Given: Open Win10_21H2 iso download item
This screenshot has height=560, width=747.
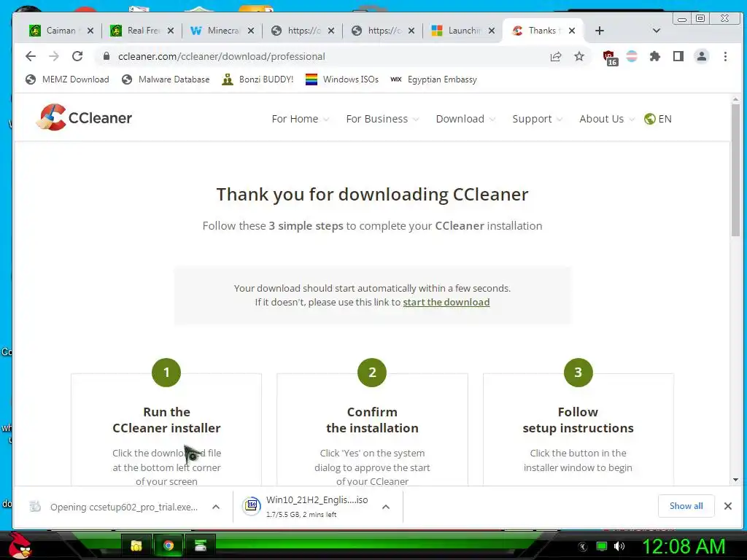Looking at the screenshot, I should [x=307, y=507].
